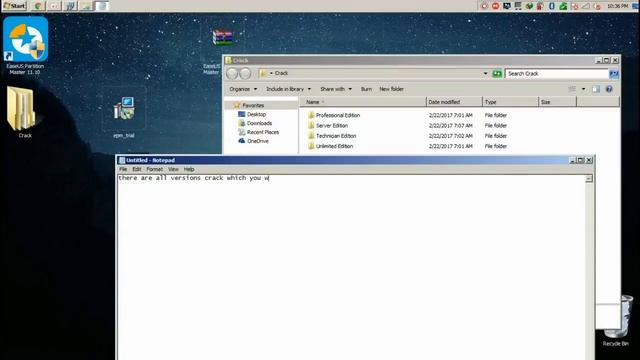
Task: Click into the Search Crack field
Action: point(557,73)
